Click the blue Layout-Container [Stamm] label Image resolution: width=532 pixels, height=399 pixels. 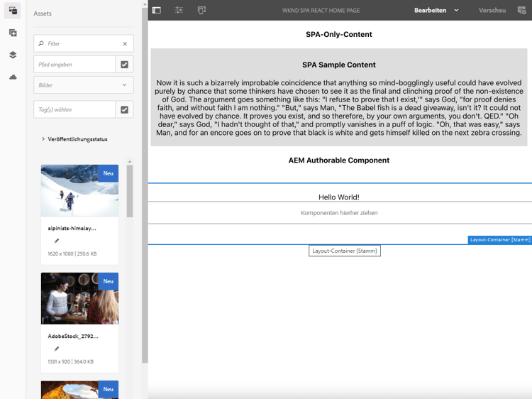click(500, 240)
